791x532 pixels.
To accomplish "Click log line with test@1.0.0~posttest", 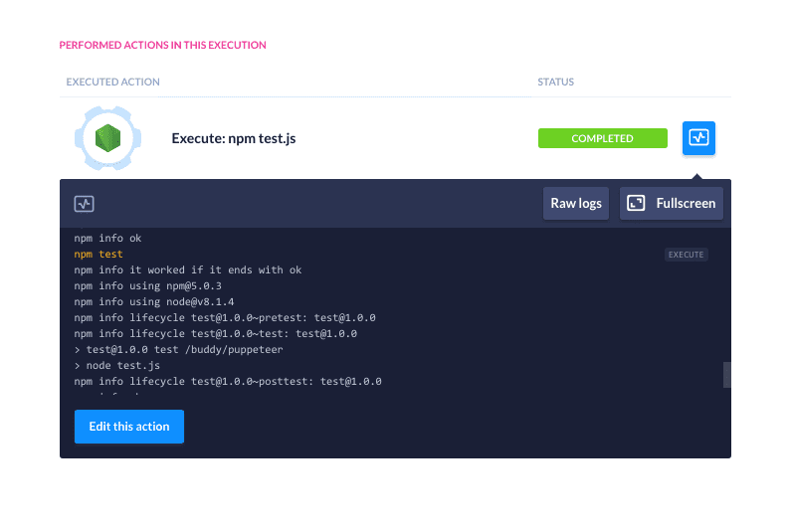I will pos(228,381).
